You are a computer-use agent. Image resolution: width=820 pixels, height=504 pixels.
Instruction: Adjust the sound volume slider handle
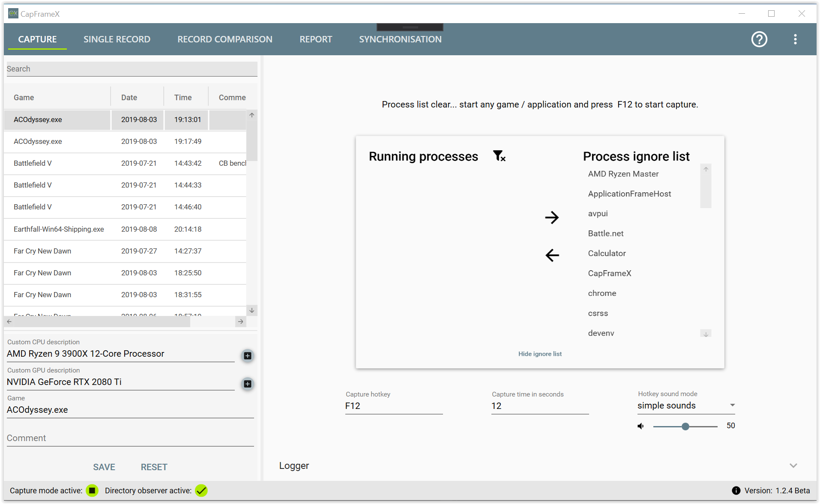pyautogui.click(x=685, y=426)
